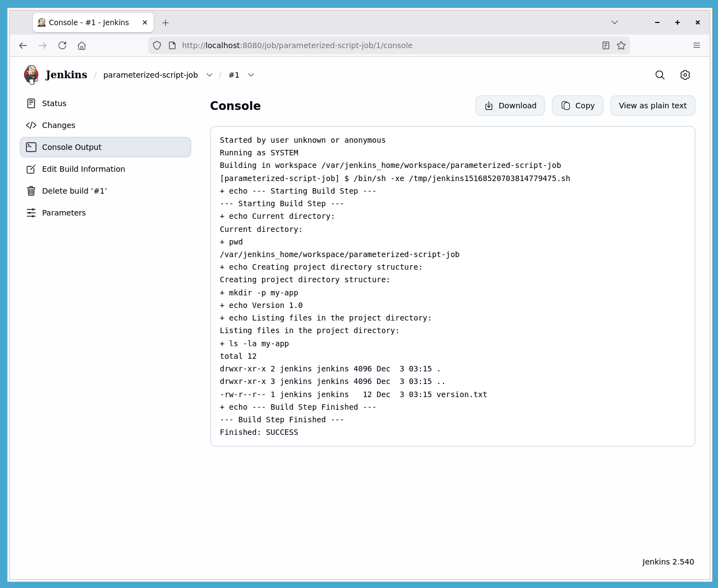Bookmark this page with the star icon
Screen dimensions: 718x588
(621, 45)
